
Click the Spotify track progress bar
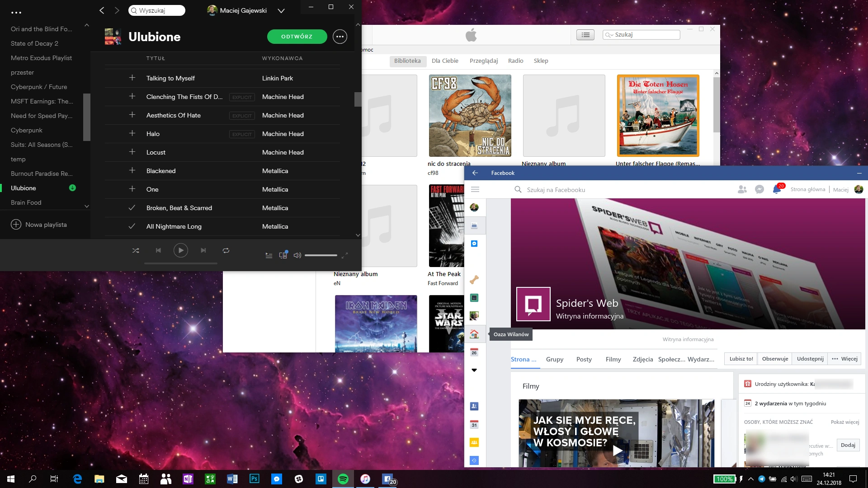coord(181,263)
